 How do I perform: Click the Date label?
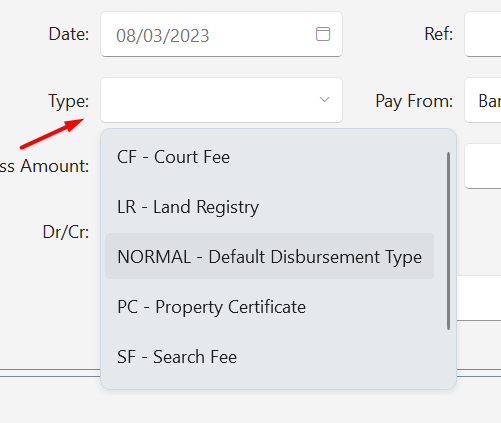[x=69, y=34]
